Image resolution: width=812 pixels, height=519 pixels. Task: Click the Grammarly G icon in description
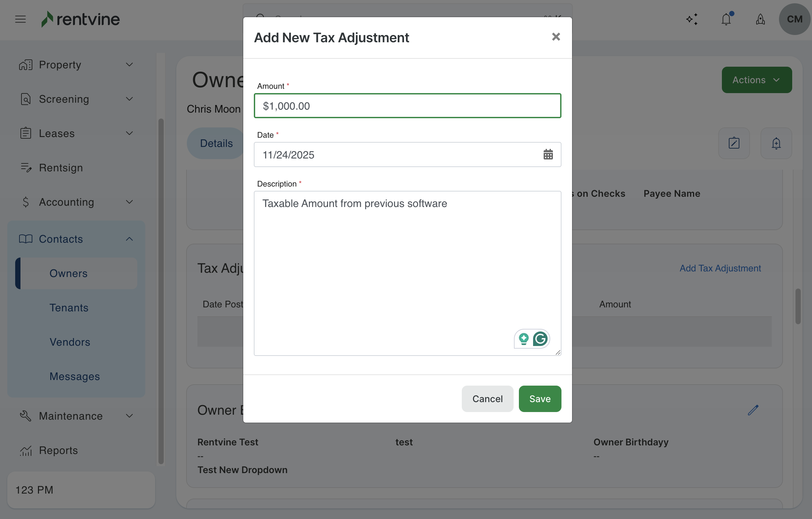(540, 339)
